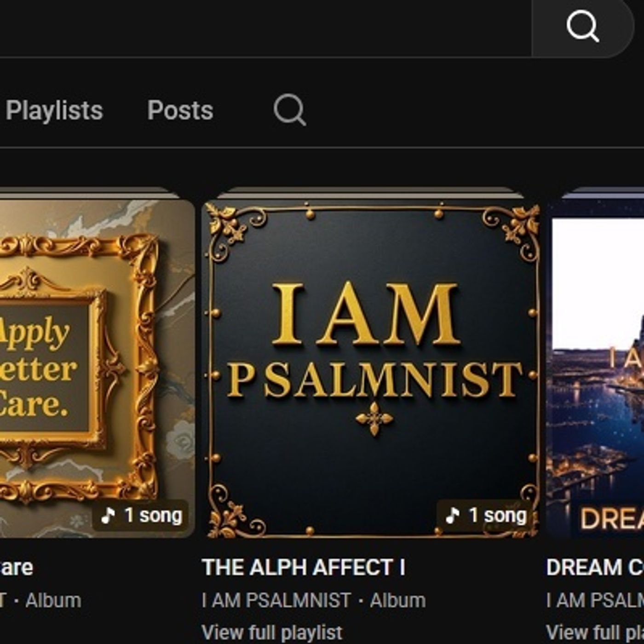The image size is (644, 644).
Task: Open the title link of the leftmost album
Action: pyautogui.click(x=17, y=567)
